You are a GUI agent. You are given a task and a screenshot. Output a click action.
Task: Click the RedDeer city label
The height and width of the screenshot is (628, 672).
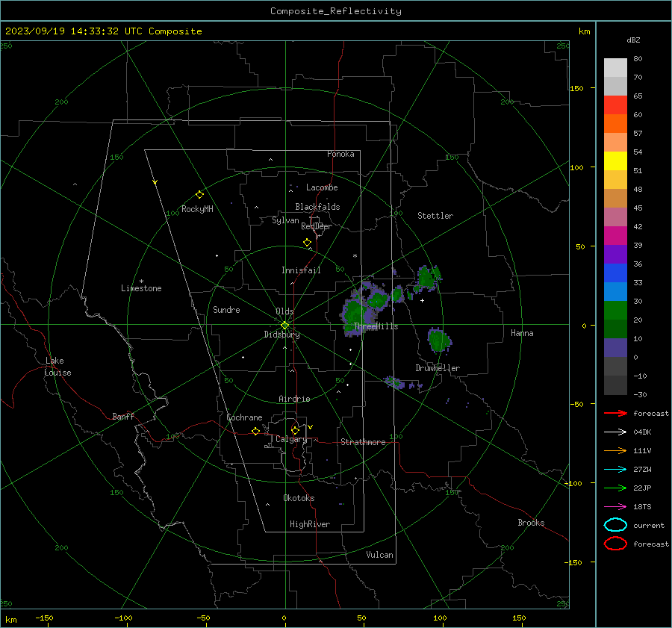click(x=317, y=226)
